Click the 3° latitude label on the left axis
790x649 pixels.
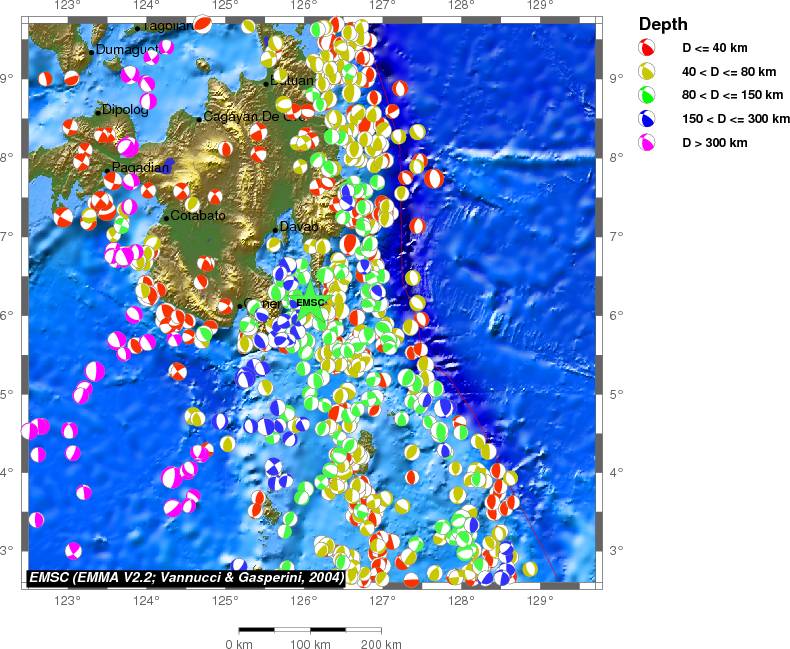[x=11, y=550]
